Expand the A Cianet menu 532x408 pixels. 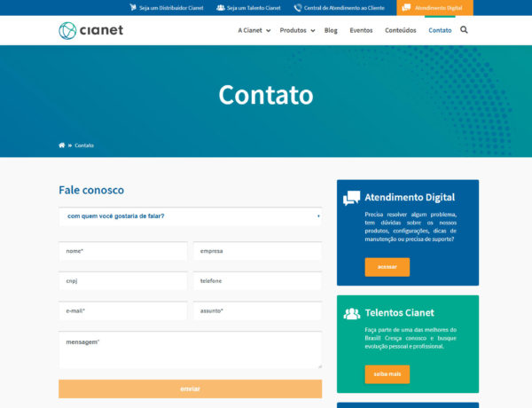(254, 30)
